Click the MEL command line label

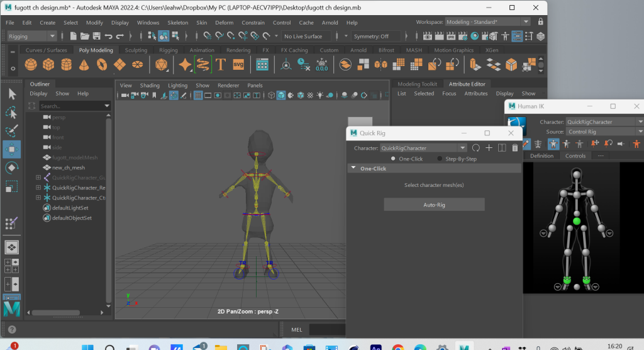pos(297,329)
